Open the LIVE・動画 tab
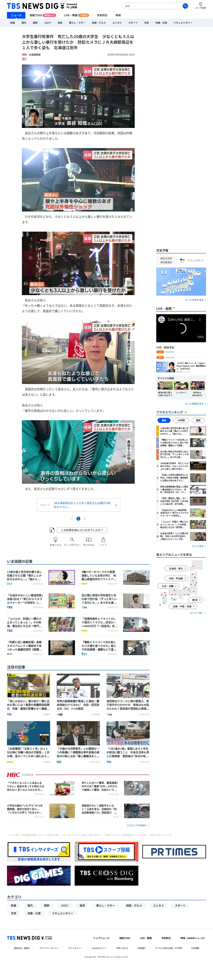This screenshot has width=213, height=980. click(76, 15)
